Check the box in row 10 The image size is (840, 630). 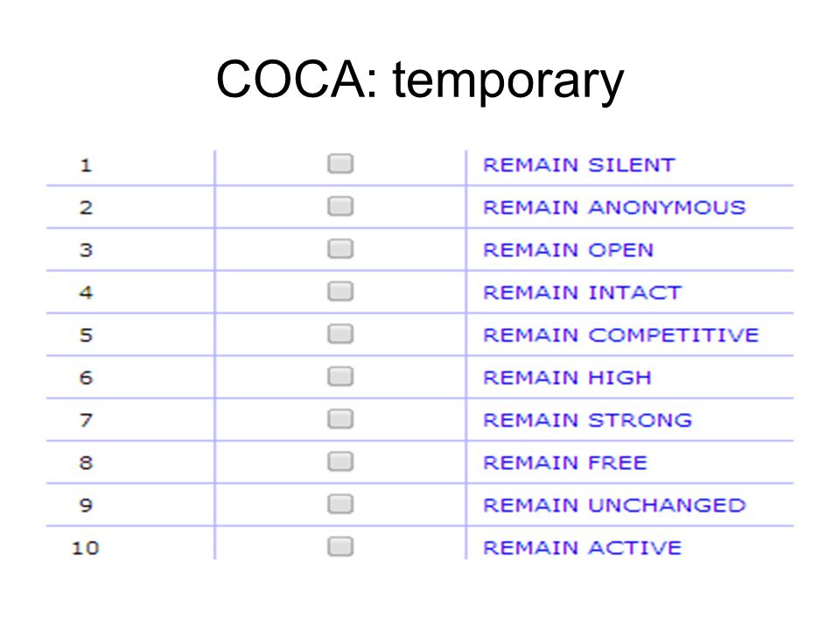pyautogui.click(x=340, y=546)
